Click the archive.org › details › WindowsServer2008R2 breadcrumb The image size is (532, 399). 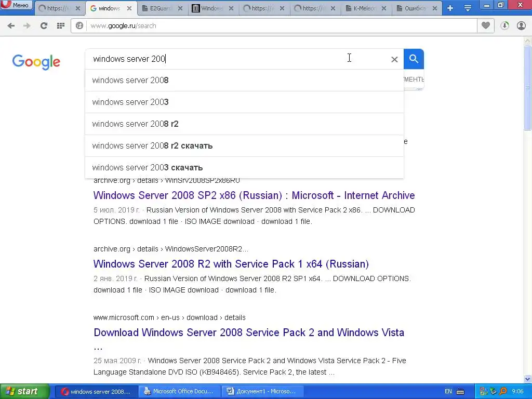pos(171,249)
